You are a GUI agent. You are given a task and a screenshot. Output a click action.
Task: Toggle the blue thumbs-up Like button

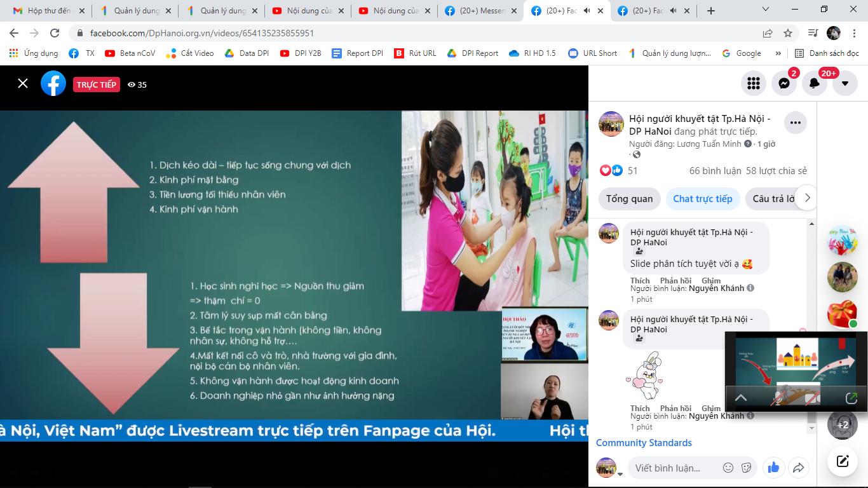pyautogui.click(x=773, y=468)
